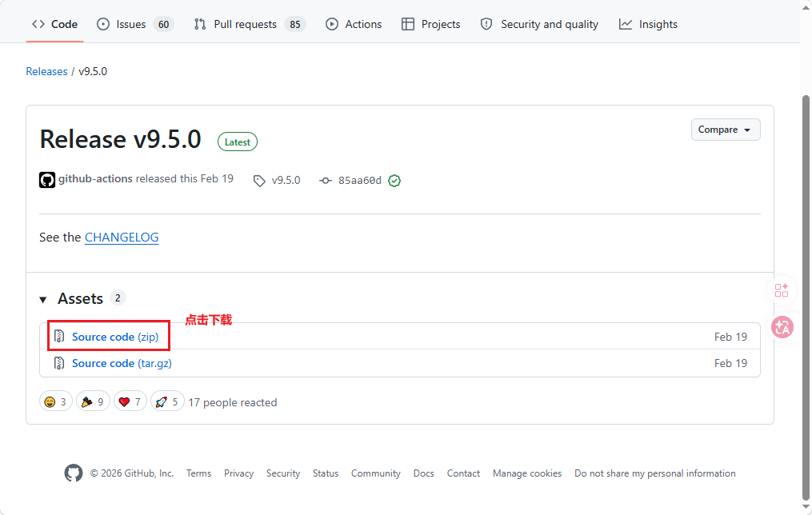React with the heart emoji
The image size is (812, 515).
pyautogui.click(x=130, y=401)
